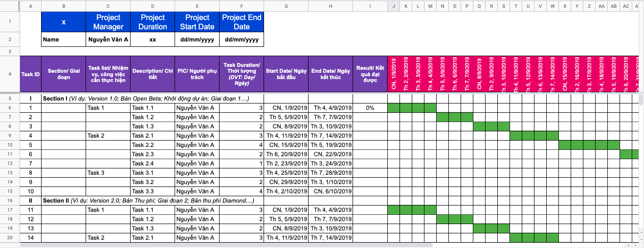
Task: Select 'Task 3' in task list column
Action: tap(108, 173)
